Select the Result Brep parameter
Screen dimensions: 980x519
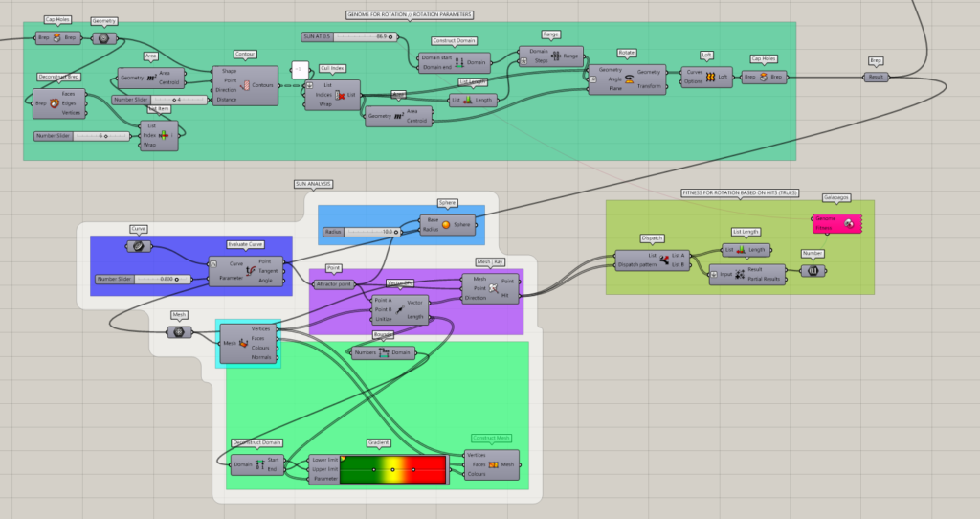point(877,77)
